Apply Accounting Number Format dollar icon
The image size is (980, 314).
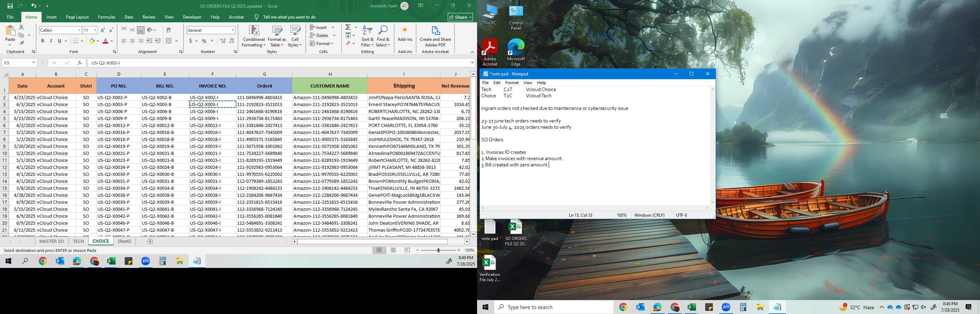click(x=190, y=41)
